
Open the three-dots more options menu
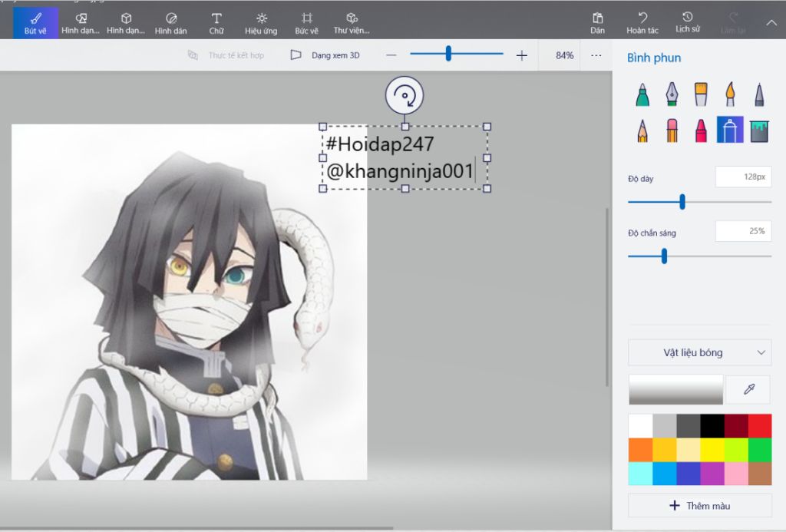point(596,55)
